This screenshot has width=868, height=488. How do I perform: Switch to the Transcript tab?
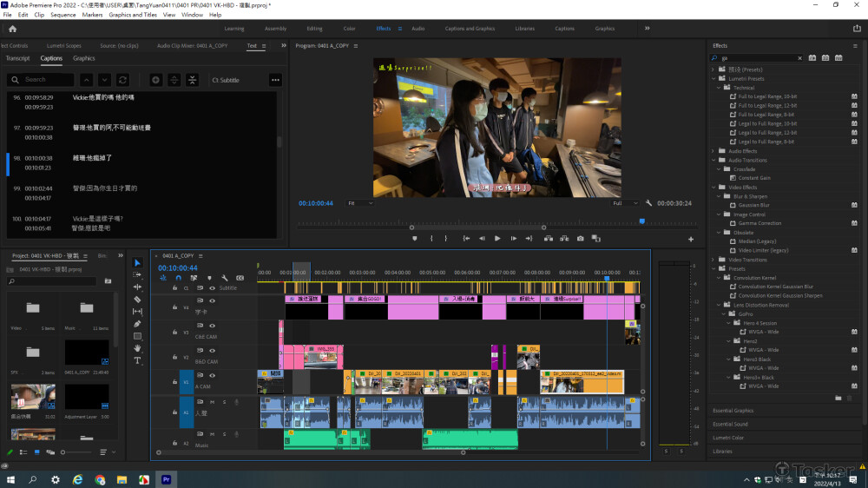(x=17, y=58)
